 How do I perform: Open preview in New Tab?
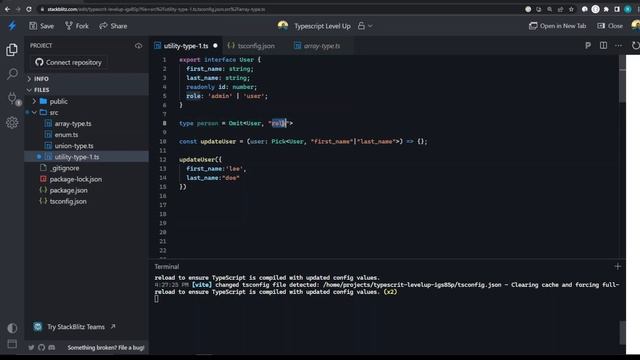point(557,26)
